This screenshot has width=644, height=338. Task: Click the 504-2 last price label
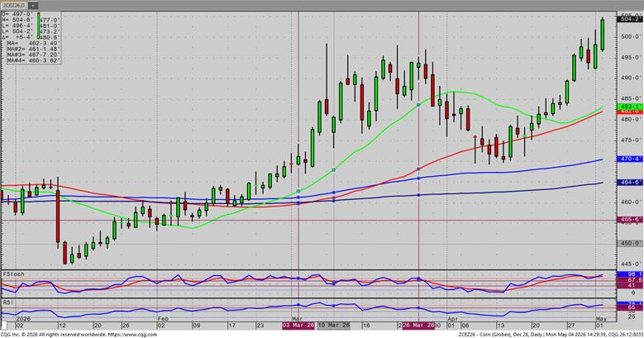(x=630, y=19)
